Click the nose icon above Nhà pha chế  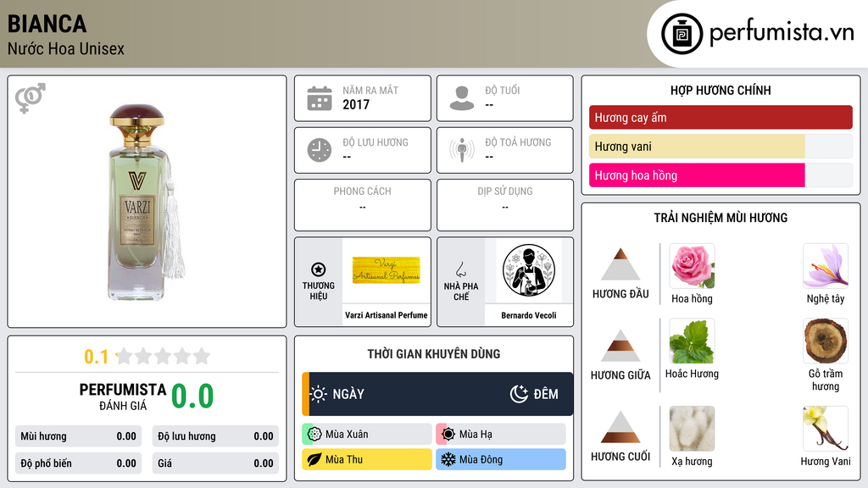460,269
